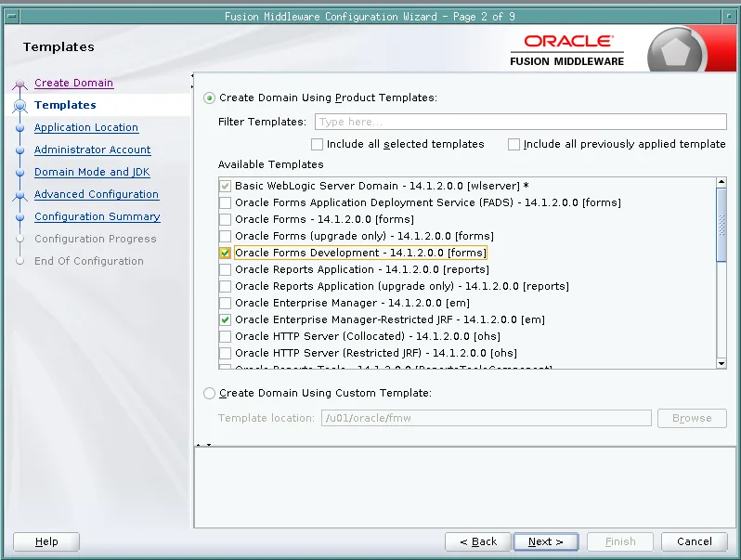Screen dimensions: 741x560
Task: Go to the Create Domain step link
Action: click(73, 83)
